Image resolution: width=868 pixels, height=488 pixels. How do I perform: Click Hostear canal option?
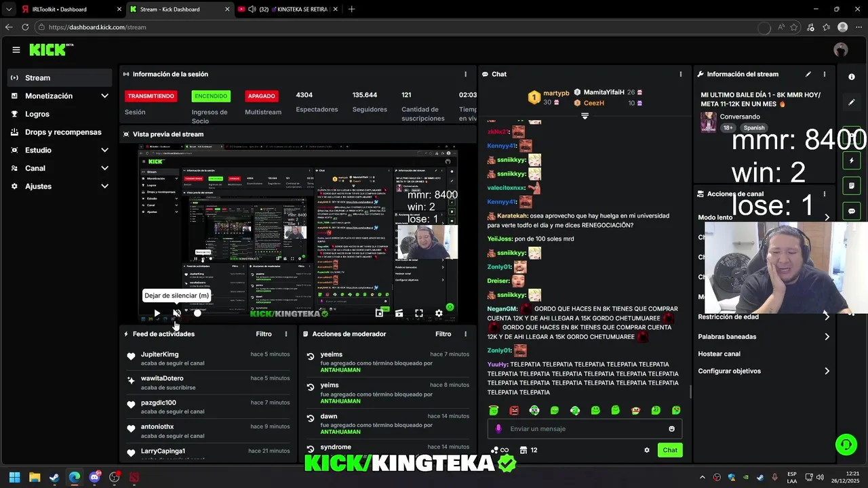point(719,354)
